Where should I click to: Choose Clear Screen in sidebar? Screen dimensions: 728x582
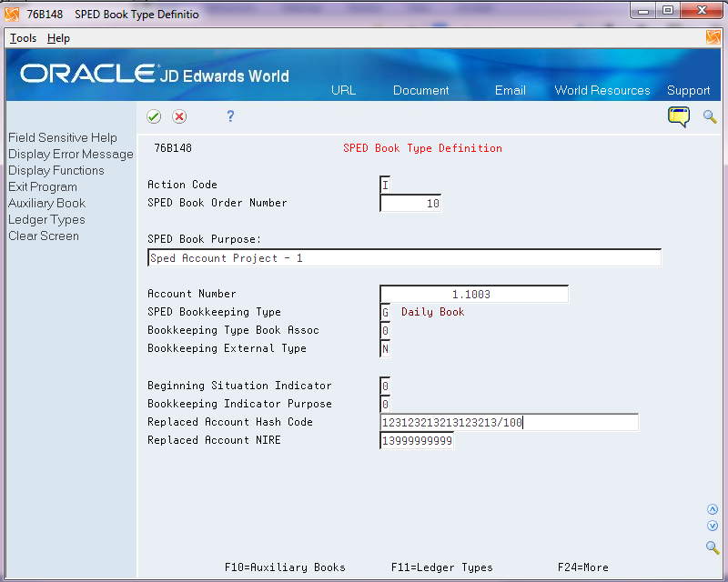coord(44,236)
